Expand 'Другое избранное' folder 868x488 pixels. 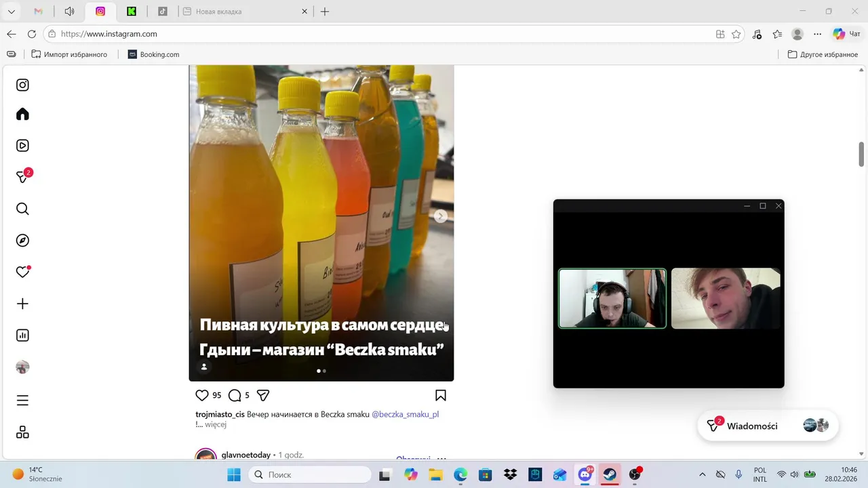823,54
